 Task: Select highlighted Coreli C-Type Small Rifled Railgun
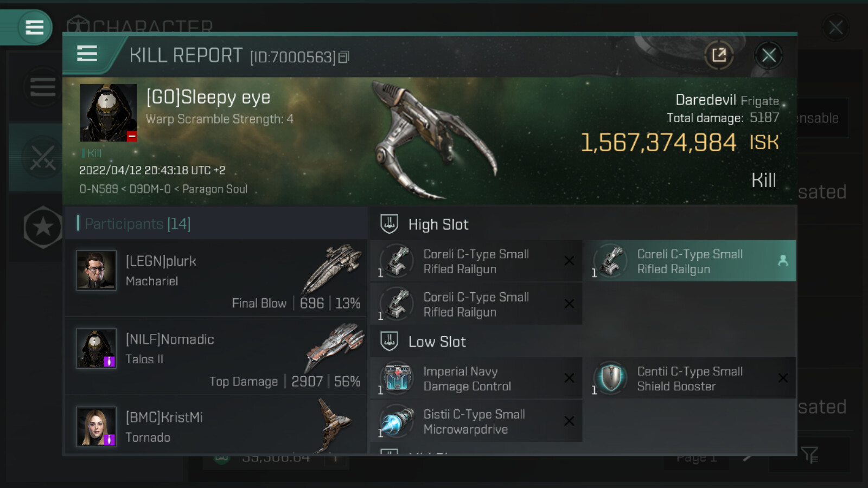(x=690, y=261)
